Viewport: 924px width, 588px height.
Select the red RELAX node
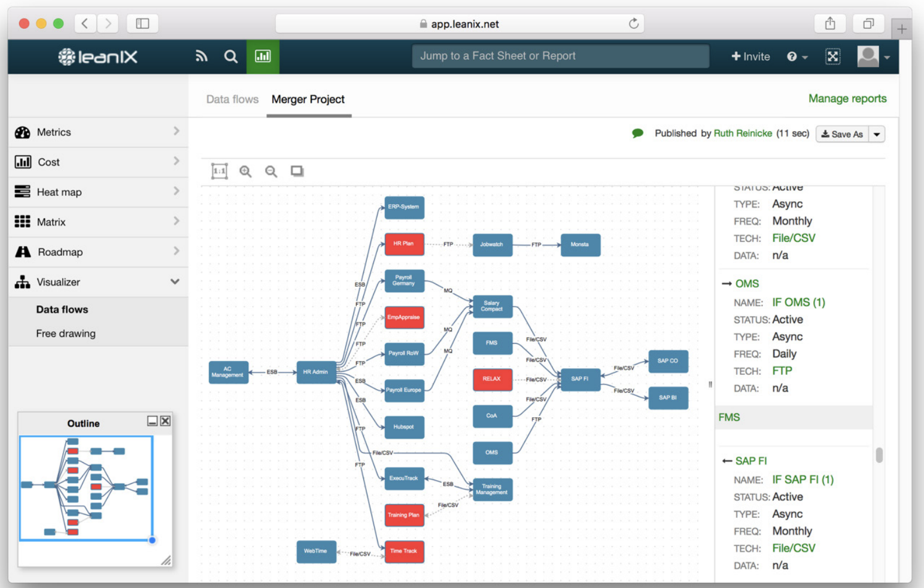[x=492, y=379]
